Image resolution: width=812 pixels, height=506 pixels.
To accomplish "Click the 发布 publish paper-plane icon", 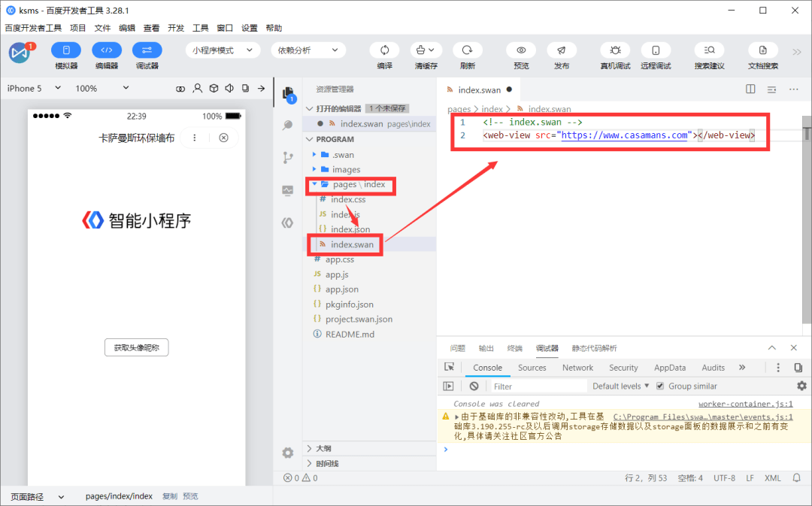I will [562, 50].
